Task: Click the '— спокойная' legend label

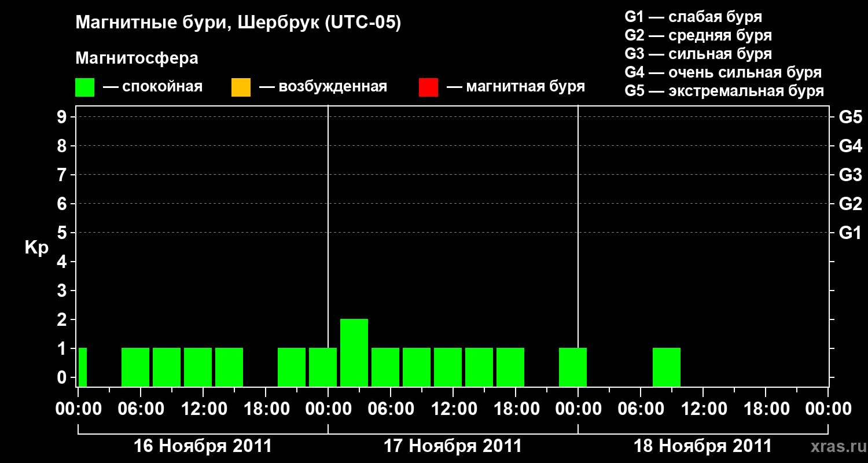Action: (153, 87)
